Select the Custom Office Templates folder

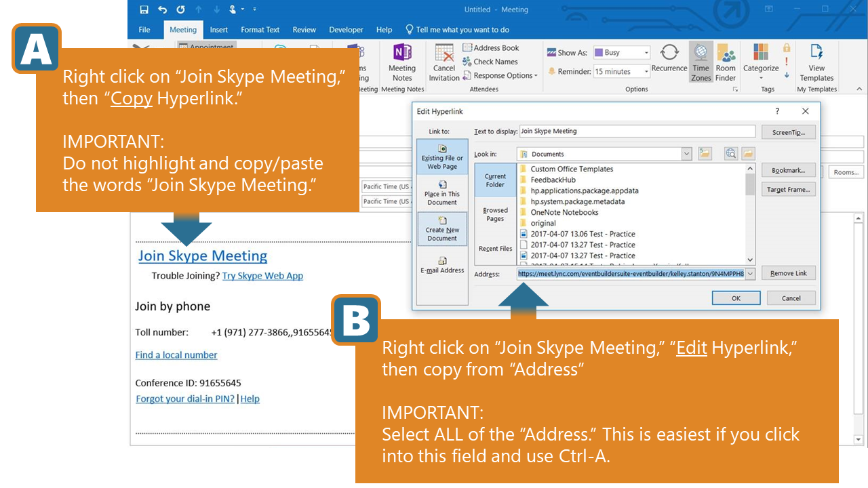(x=565, y=169)
